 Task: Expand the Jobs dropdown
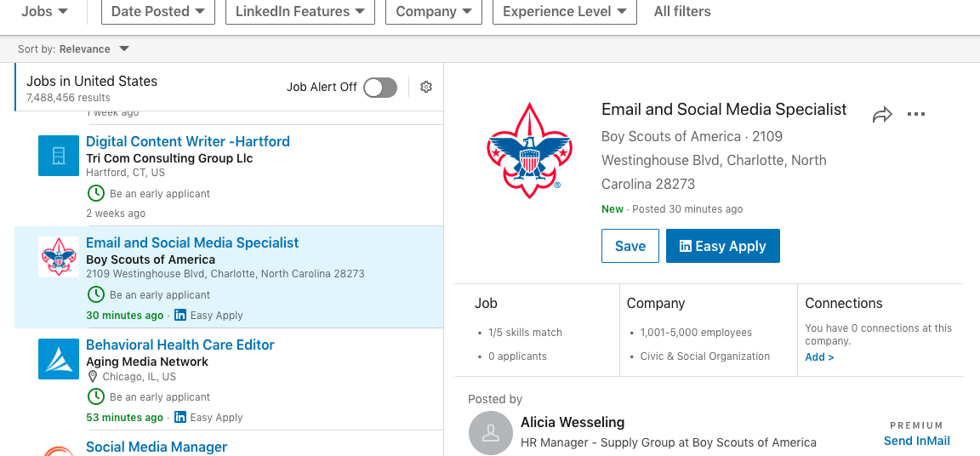(44, 11)
